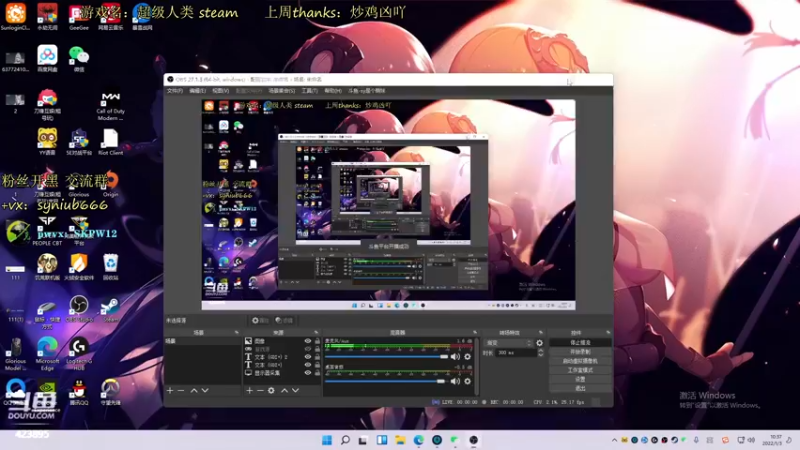
Task: Mute the desktop audio speaker icon
Action: tap(455, 381)
